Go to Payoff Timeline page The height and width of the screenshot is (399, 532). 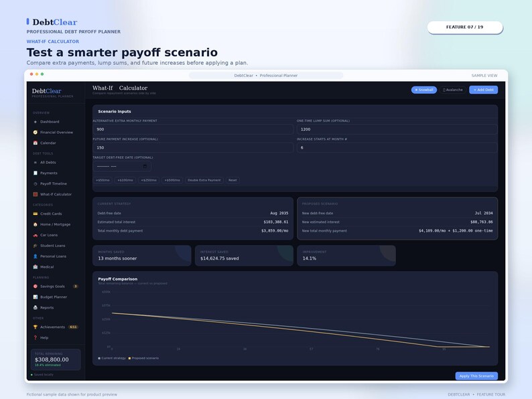(54, 183)
